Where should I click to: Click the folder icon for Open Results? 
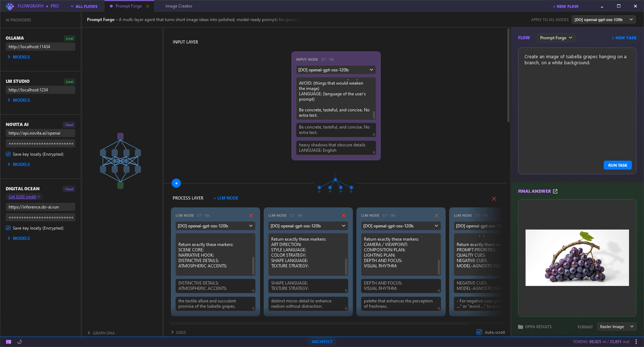[x=521, y=327]
